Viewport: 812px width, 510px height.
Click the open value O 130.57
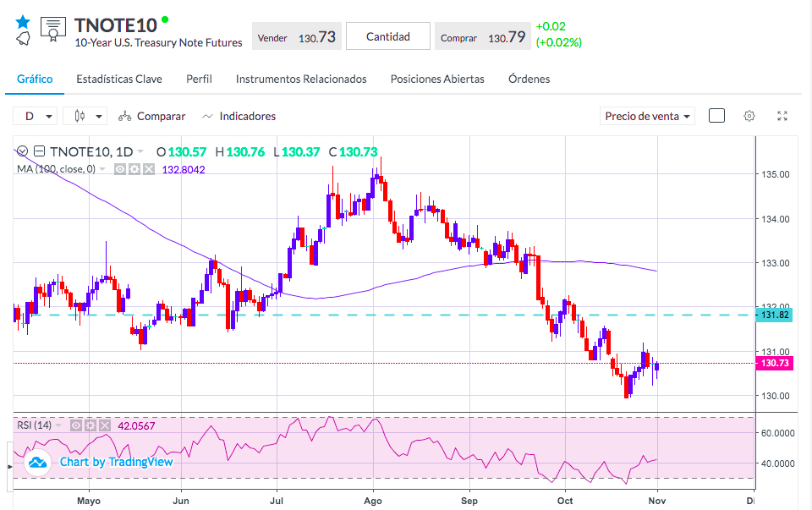(181, 151)
